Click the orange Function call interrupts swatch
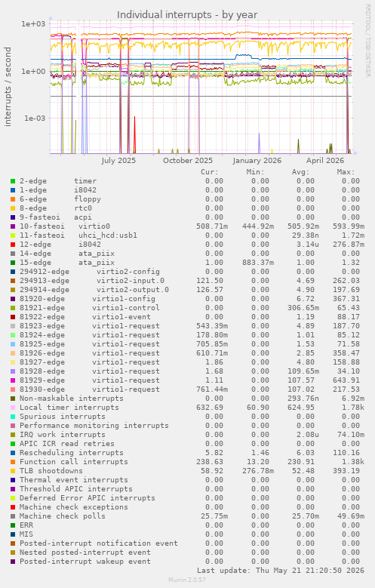The image size is (375, 588). tap(13, 462)
